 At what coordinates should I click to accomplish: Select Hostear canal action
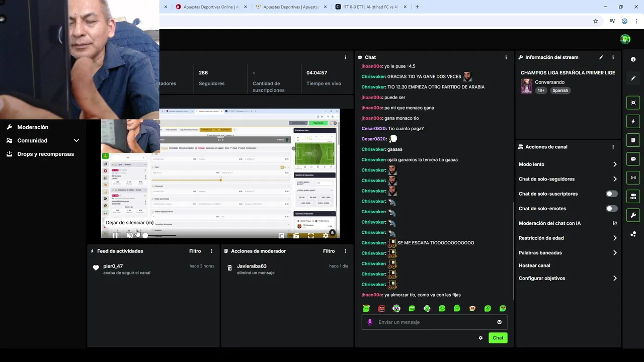pos(534,265)
